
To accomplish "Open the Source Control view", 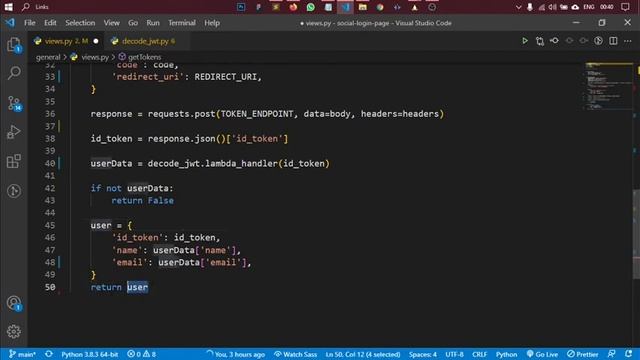I will point(14,103).
